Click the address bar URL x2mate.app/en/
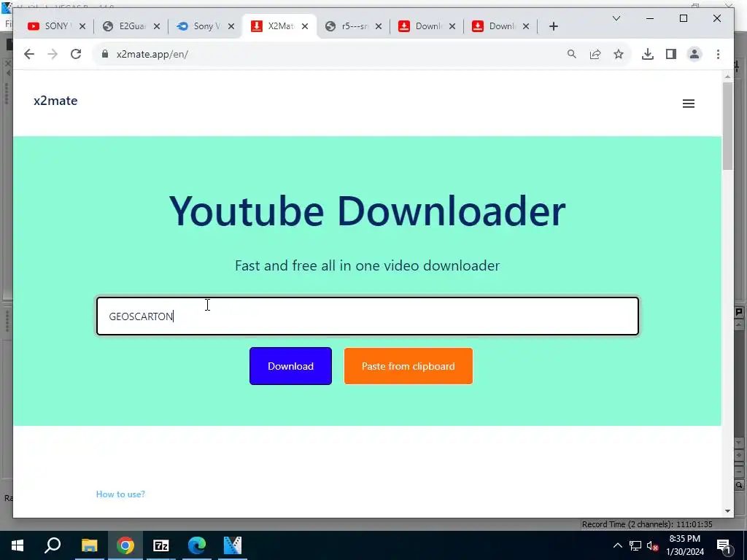747x560 pixels. 152,54
